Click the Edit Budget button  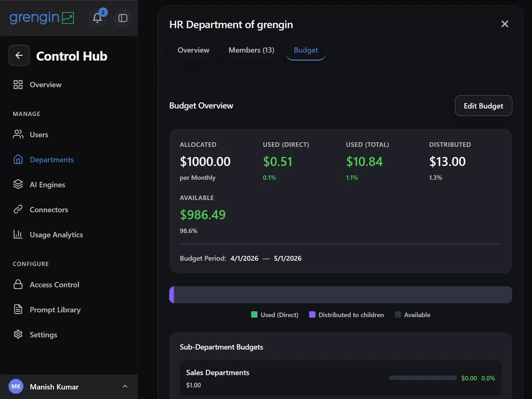pyautogui.click(x=483, y=106)
